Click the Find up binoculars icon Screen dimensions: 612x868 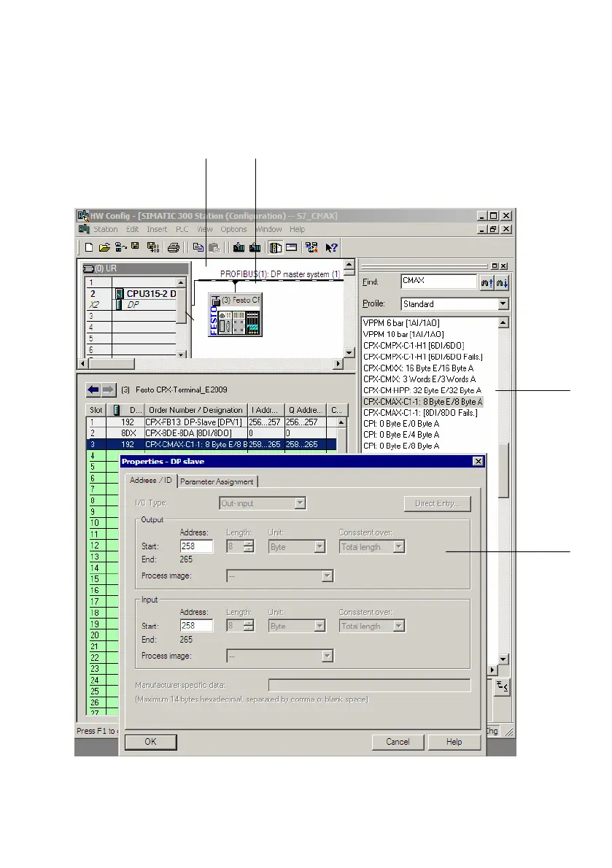(x=487, y=283)
